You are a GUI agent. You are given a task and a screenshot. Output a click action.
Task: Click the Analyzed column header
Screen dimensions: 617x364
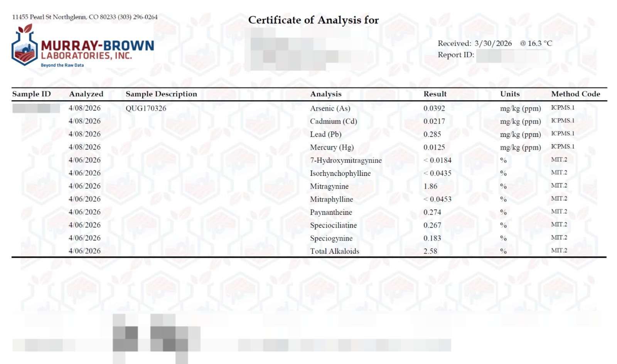point(86,94)
